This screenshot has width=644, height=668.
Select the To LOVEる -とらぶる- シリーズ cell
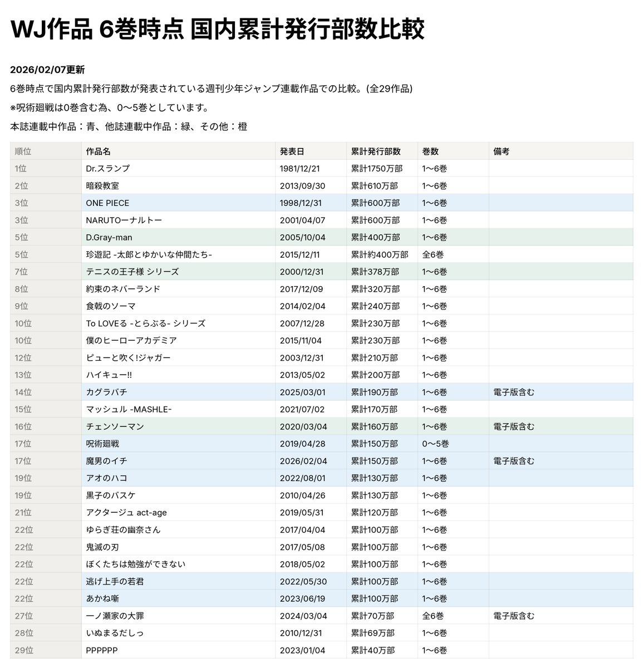coord(178,323)
